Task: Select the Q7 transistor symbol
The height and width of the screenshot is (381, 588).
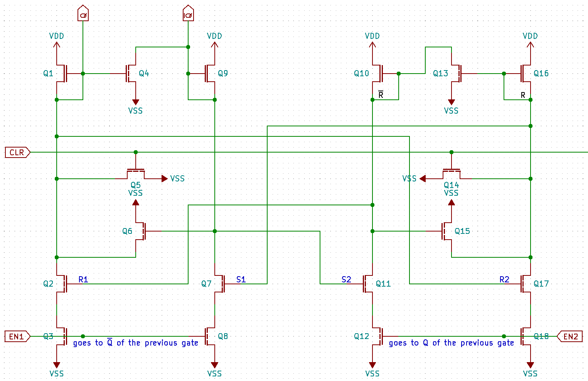Action: pos(220,284)
